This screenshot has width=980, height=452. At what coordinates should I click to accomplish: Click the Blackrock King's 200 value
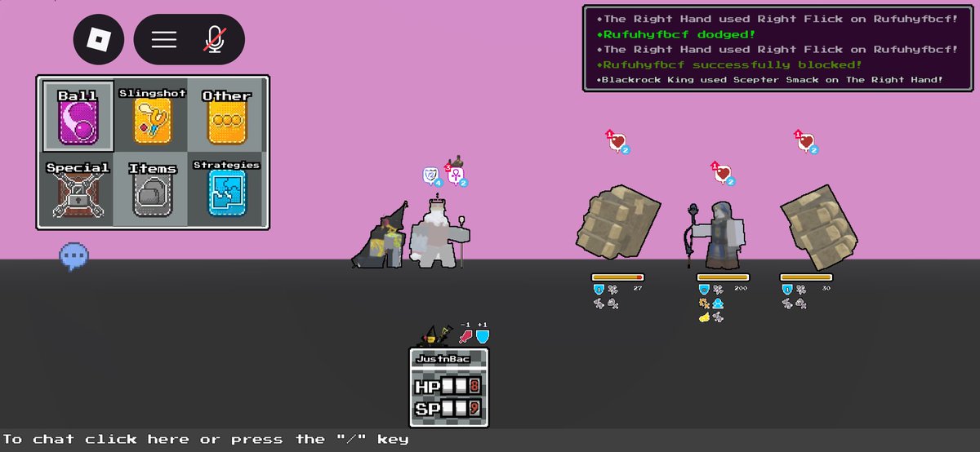[x=742, y=288]
